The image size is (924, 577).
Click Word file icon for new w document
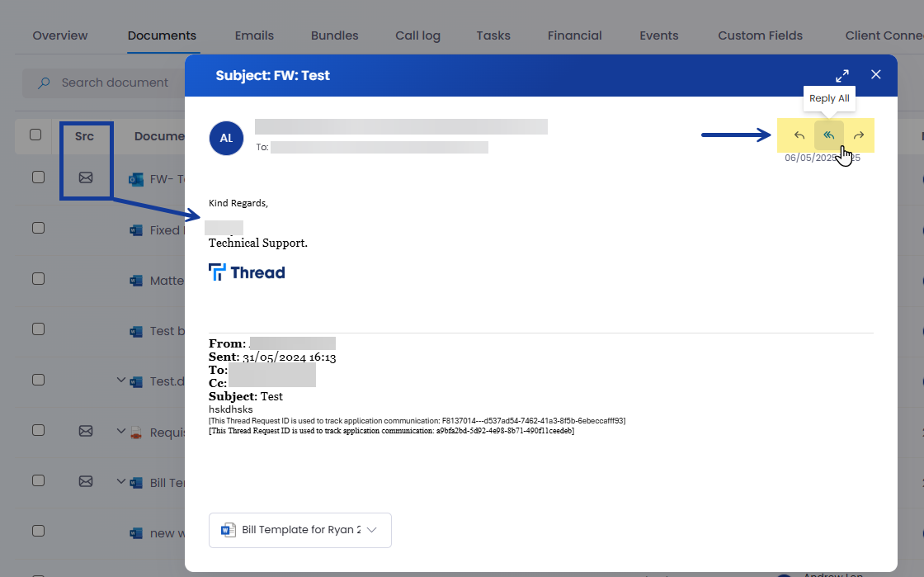(136, 533)
